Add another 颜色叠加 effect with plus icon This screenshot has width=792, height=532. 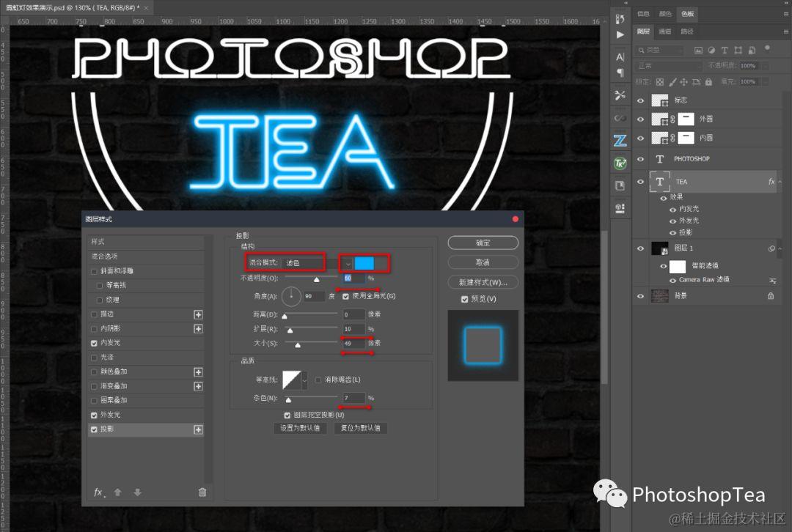(199, 372)
